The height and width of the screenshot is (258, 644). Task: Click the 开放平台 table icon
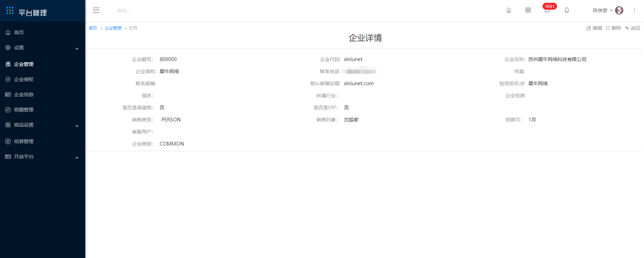[8, 157]
